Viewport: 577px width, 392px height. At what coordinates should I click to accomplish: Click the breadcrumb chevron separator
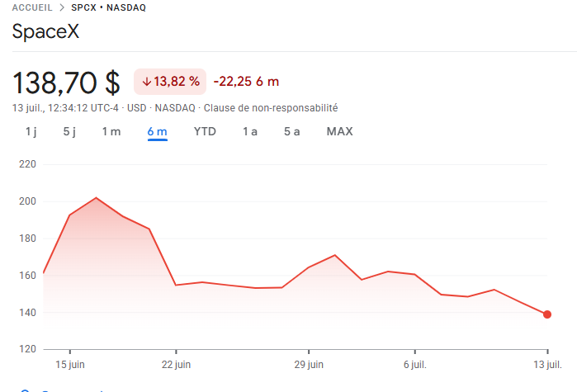62,7
